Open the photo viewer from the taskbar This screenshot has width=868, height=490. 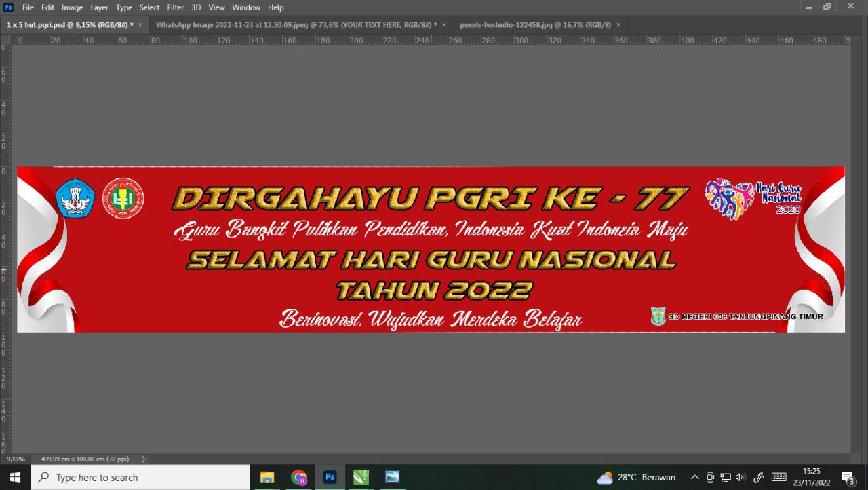coord(392,477)
